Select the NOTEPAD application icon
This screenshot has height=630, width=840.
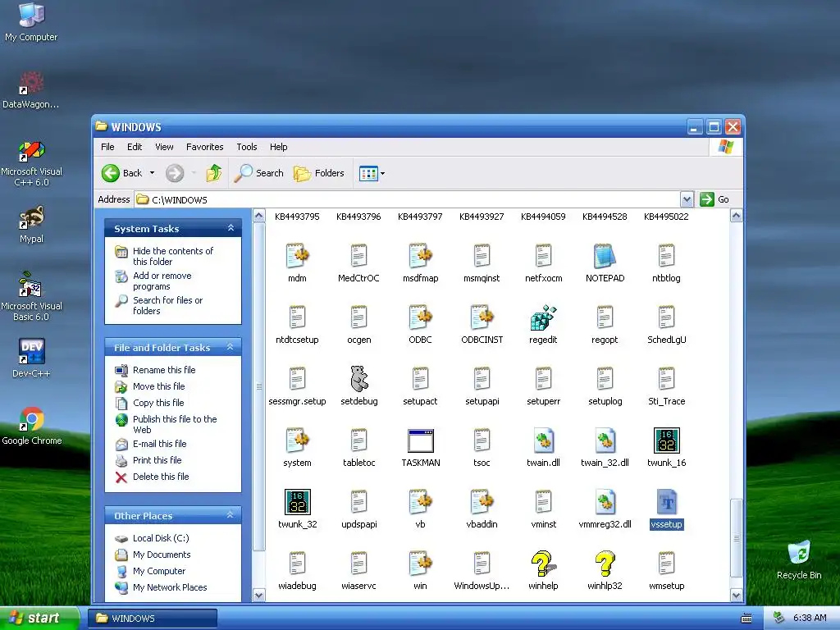pyautogui.click(x=605, y=256)
